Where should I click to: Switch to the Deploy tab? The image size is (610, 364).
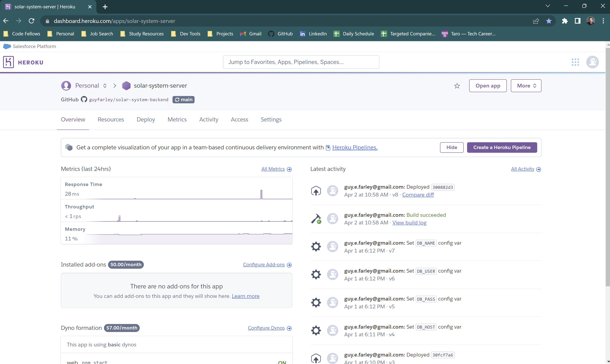pyautogui.click(x=146, y=119)
